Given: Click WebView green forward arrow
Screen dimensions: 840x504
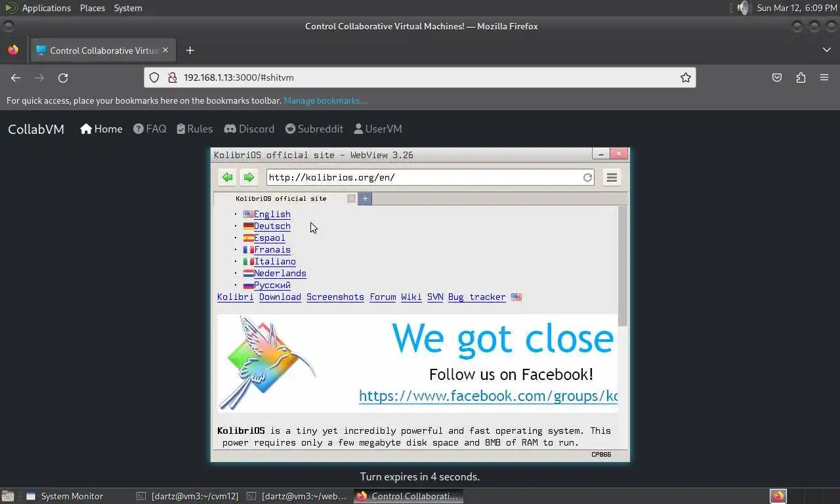Looking at the screenshot, I should coord(248,177).
